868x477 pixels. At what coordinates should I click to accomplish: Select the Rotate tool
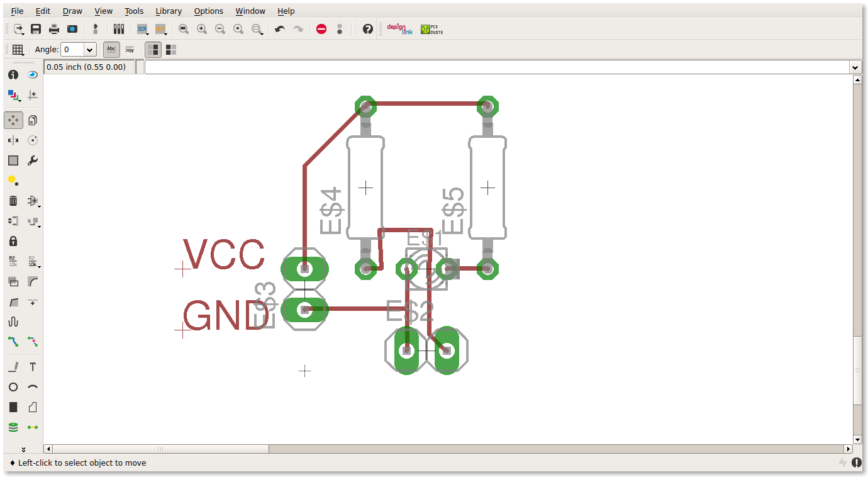pos(33,140)
